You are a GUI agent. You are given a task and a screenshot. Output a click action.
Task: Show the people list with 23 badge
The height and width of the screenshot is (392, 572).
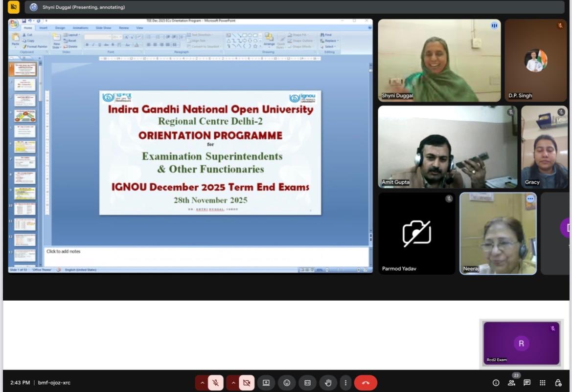511,383
